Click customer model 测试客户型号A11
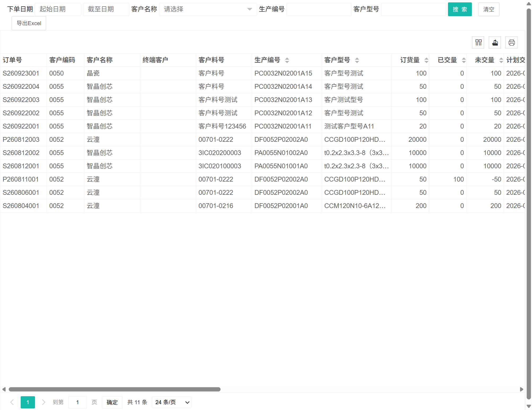This screenshot has width=532, height=410. [x=349, y=126]
